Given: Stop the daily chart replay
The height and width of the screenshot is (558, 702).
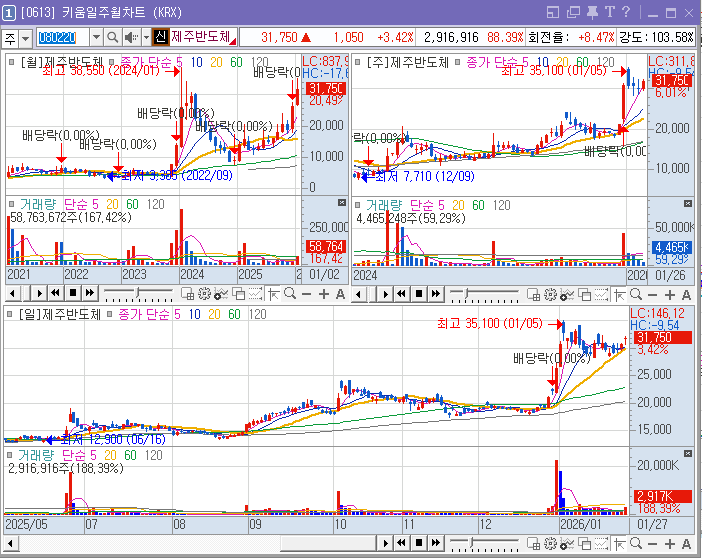Looking at the screenshot, I should [x=419, y=543].
